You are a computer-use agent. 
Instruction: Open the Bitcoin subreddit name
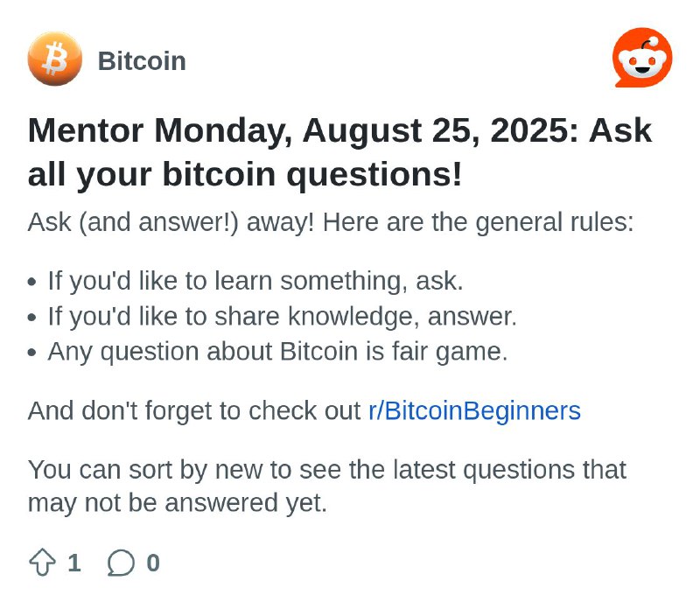(142, 60)
